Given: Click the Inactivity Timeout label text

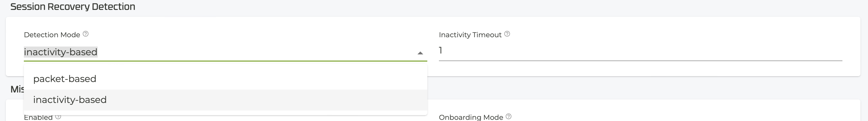Looking at the screenshot, I should [470, 35].
